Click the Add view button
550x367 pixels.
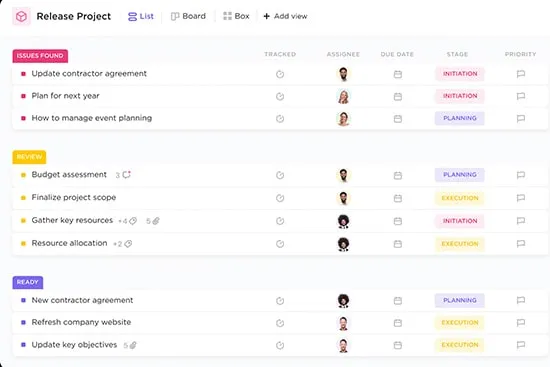(285, 16)
